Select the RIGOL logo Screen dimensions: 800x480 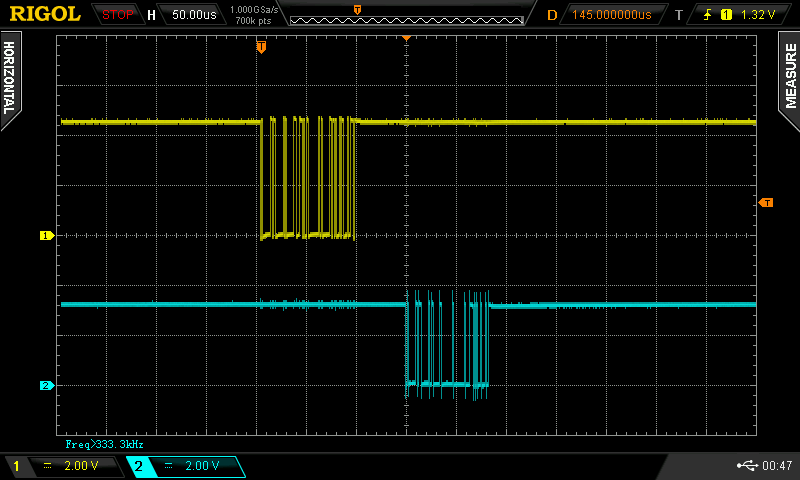point(45,14)
